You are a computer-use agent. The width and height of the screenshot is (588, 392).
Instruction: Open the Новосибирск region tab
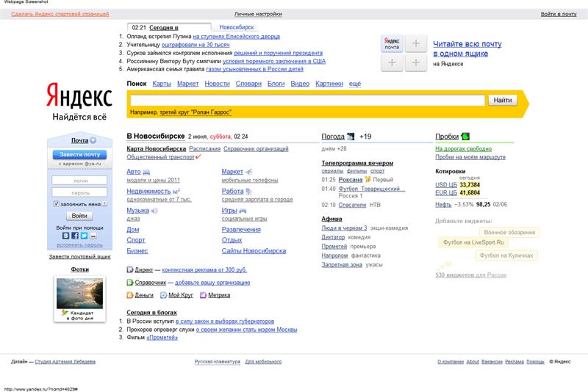237,27
